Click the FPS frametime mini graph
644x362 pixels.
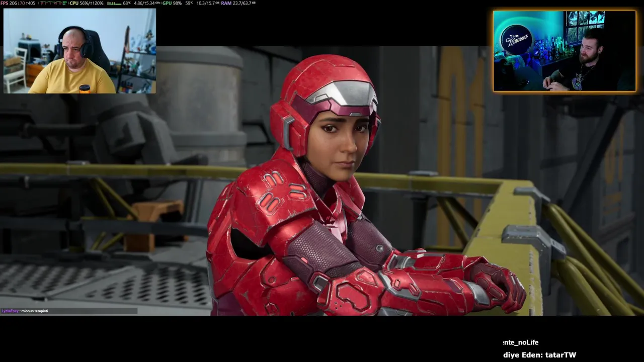53,3
